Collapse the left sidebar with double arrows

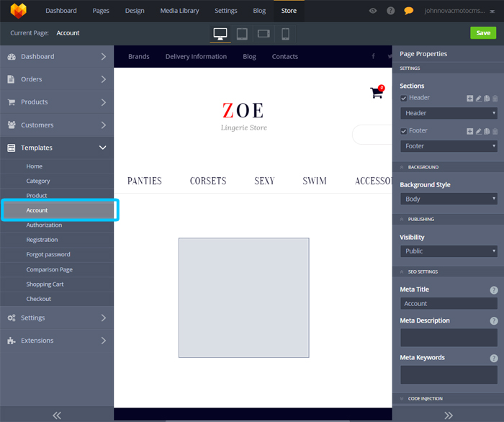pyautogui.click(x=57, y=416)
